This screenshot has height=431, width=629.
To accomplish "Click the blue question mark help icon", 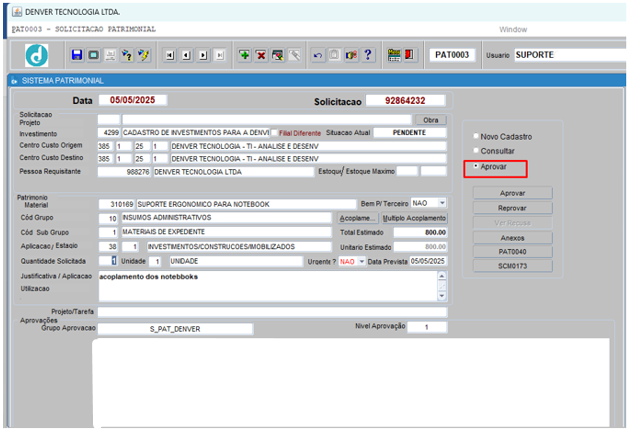I will point(368,55).
